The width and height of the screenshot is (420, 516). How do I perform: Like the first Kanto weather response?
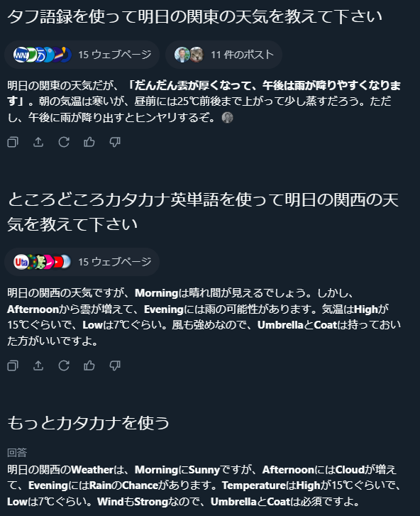tap(89, 142)
